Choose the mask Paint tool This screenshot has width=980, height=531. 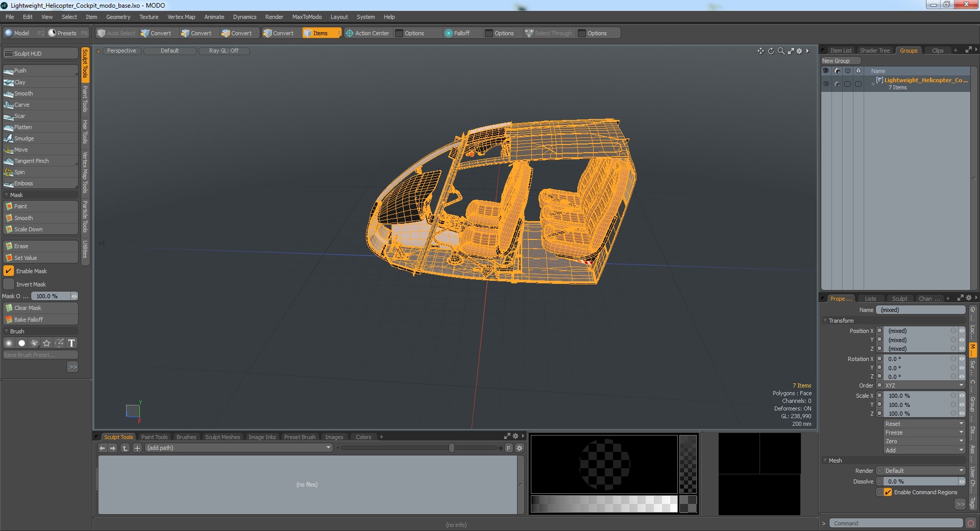click(x=40, y=206)
